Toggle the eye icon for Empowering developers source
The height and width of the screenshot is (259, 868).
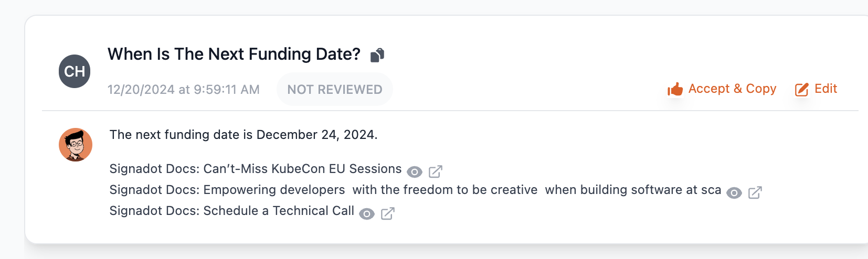(x=734, y=193)
